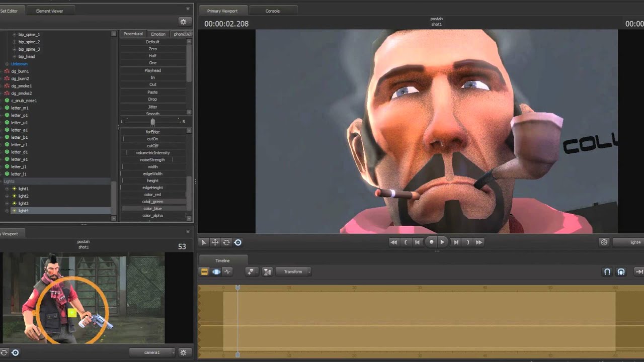Click the time selection hourglass icon
Image resolution: width=644 pixels, height=362 pixels.
click(x=267, y=271)
